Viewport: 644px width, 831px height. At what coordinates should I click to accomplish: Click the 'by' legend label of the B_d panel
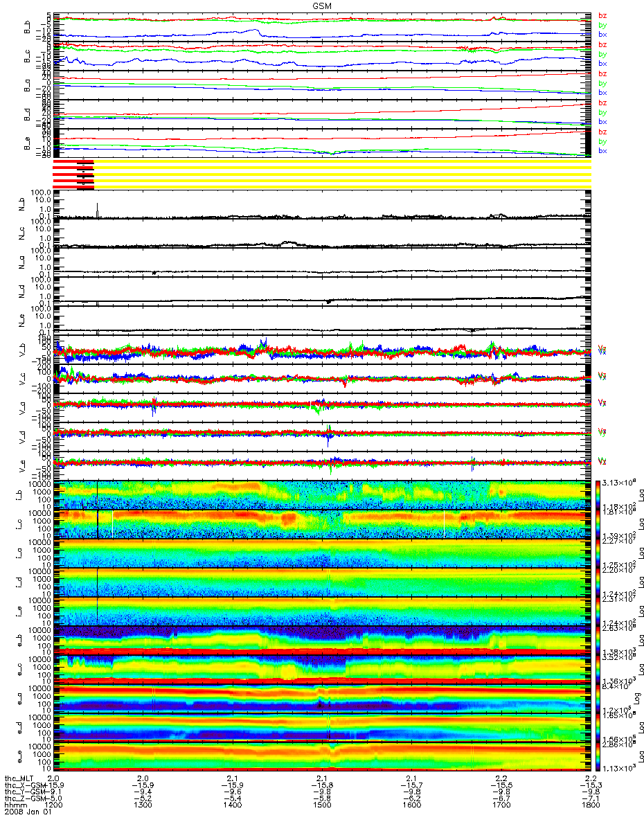[602, 112]
